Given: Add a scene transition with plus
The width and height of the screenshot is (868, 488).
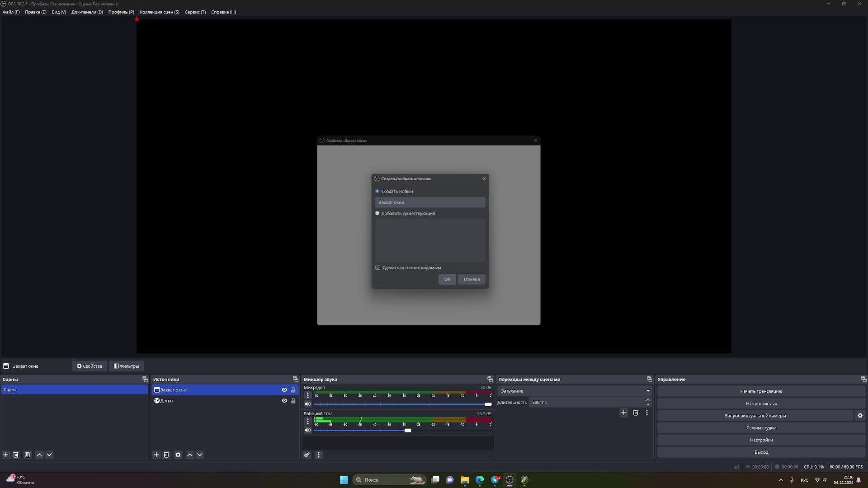Looking at the screenshot, I should coord(624,413).
